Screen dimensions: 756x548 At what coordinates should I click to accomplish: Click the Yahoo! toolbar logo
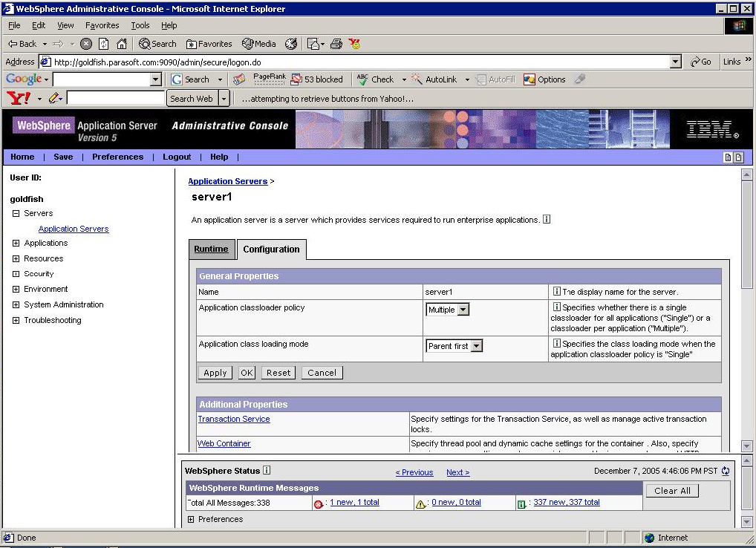click(19, 98)
